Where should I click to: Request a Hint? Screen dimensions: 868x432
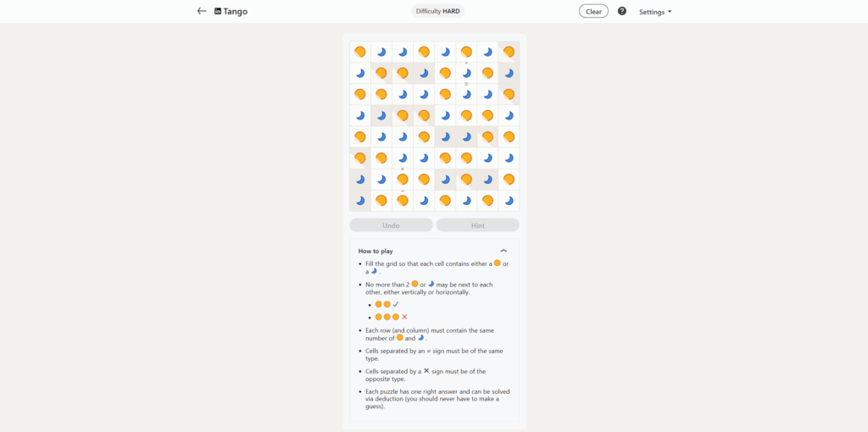click(477, 225)
